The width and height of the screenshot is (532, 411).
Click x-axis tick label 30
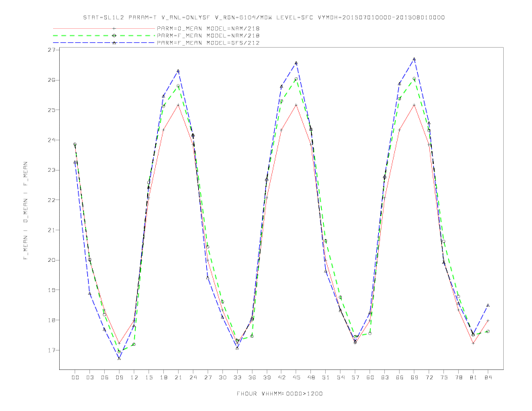(222, 377)
